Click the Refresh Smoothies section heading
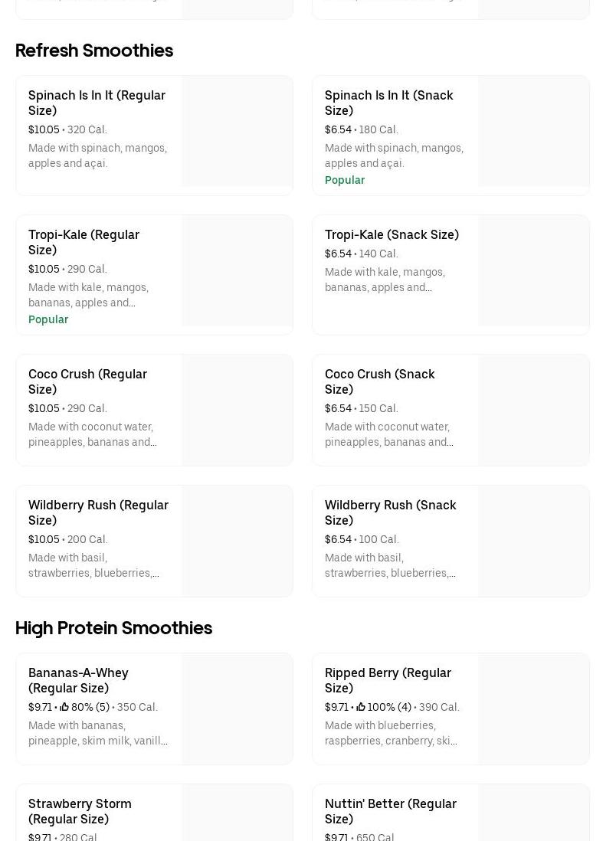616x841 pixels. coord(94,51)
